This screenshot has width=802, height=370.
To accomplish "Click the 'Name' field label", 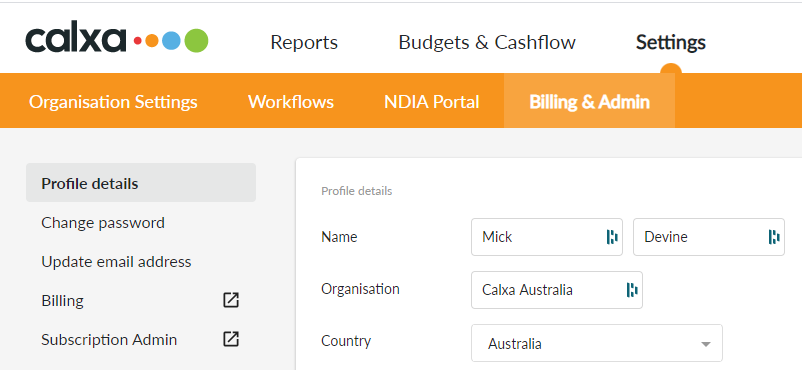I will [339, 237].
